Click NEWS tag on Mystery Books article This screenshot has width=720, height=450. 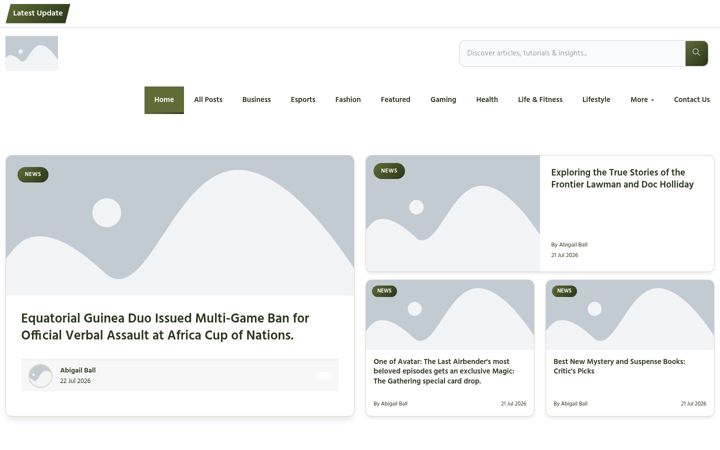[564, 291]
